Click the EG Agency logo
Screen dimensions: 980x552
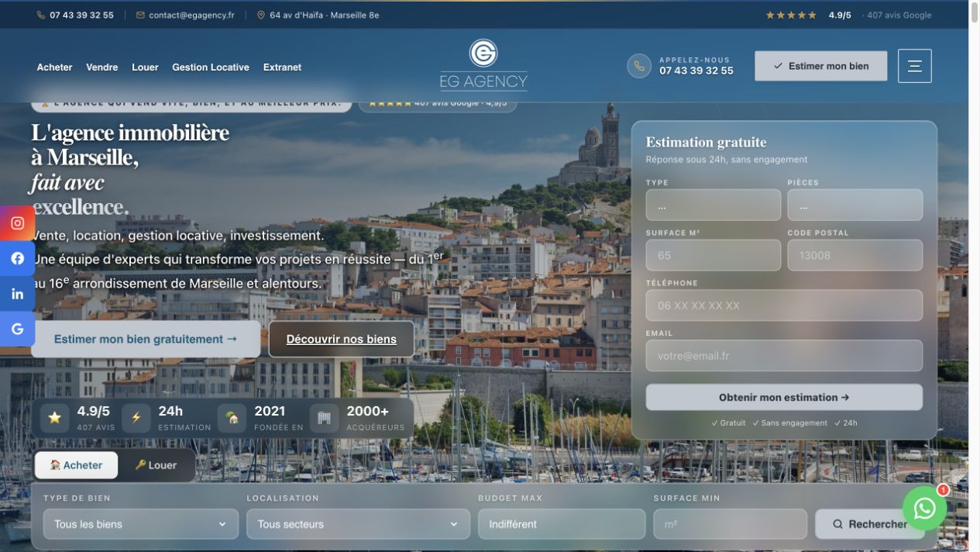pyautogui.click(x=483, y=64)
